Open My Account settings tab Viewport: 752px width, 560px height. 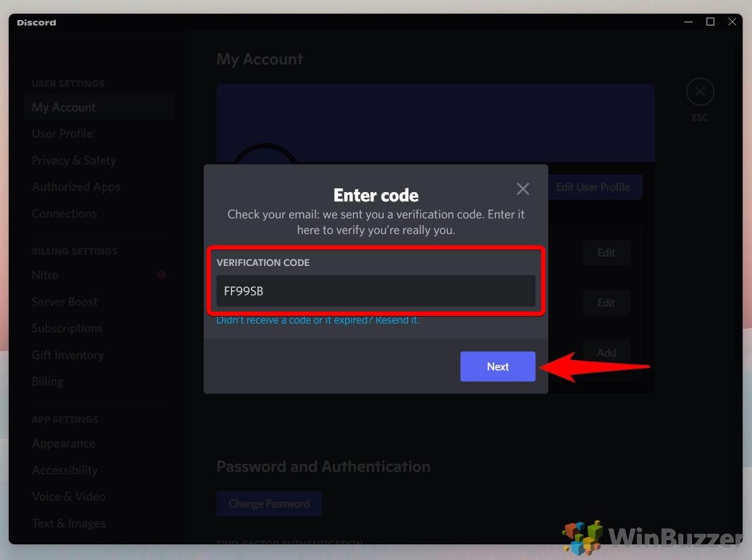[99, 107]
